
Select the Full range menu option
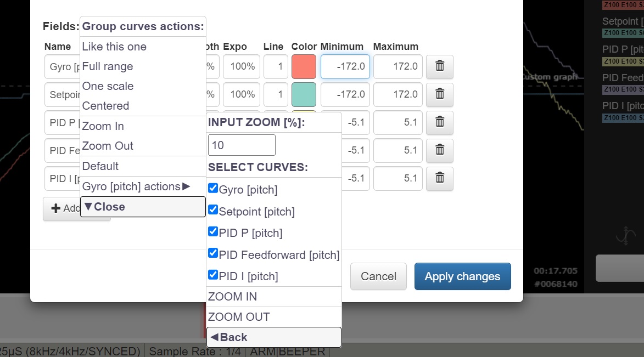pyautogui.click(x=108, y=66)
